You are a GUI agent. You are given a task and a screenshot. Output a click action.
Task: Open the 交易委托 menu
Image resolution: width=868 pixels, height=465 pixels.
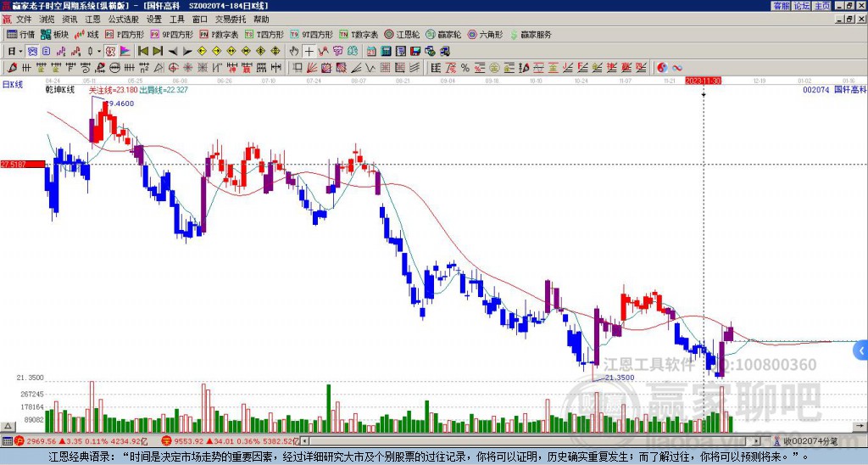(231, 20)
